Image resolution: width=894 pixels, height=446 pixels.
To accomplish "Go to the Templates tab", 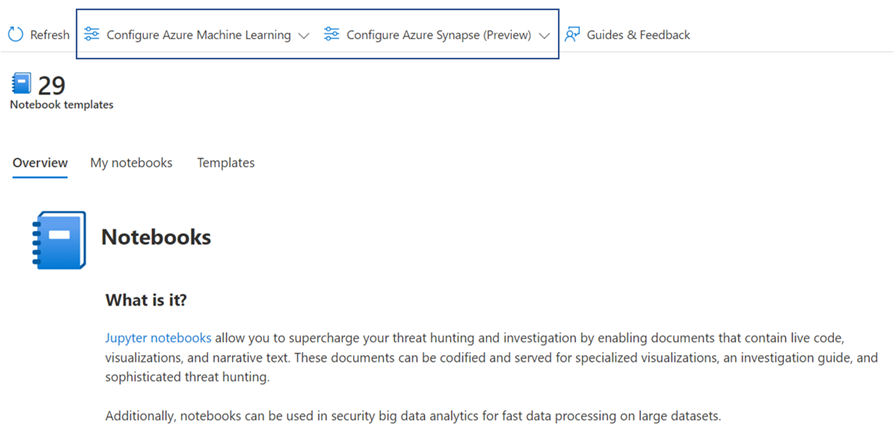I will click(x=226, y=163).
